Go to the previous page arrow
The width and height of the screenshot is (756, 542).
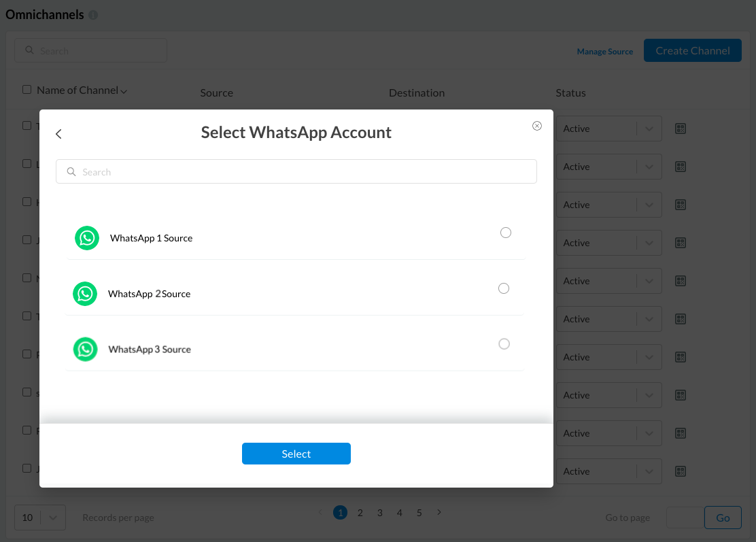320,512
